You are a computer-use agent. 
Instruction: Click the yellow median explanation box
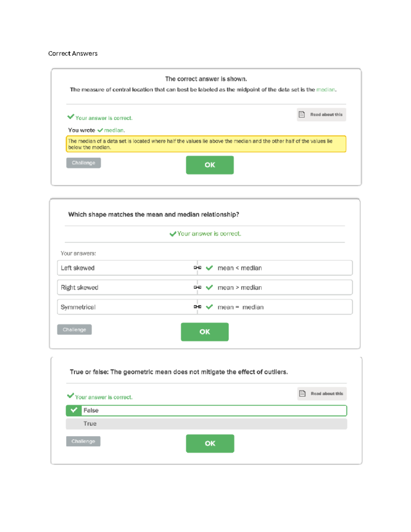point(206,144)
